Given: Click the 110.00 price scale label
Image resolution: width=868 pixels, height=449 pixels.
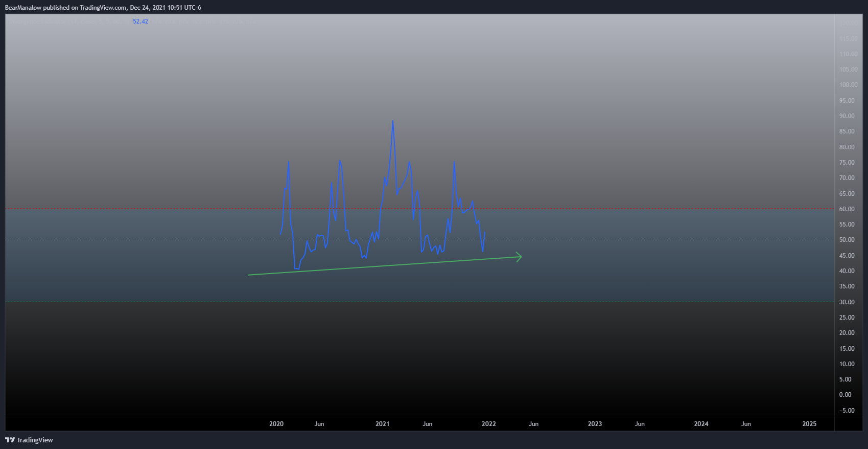Looking at the screenshot, I should [x=849, y=54].
